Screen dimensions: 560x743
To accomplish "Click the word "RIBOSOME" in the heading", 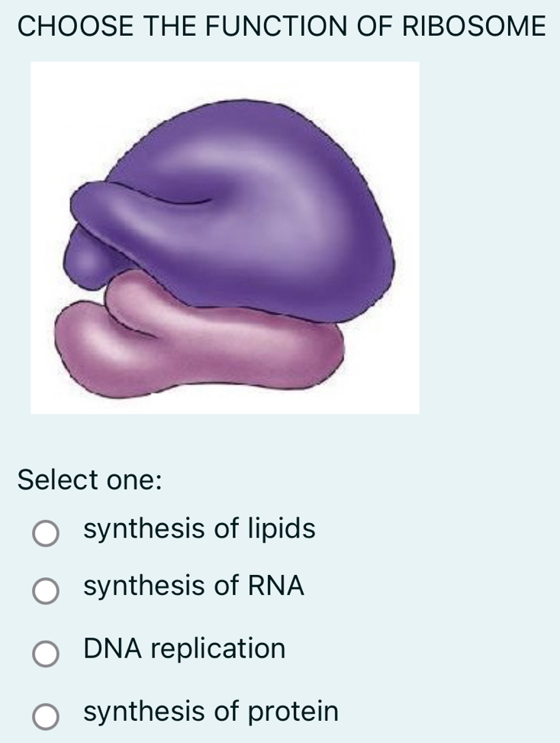I will click(473, 26).
